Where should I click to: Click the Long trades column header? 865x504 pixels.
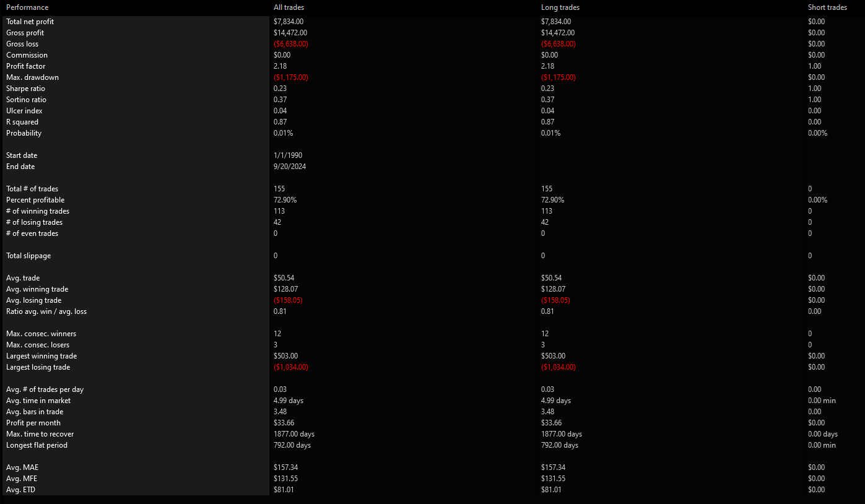coord(560,7)
